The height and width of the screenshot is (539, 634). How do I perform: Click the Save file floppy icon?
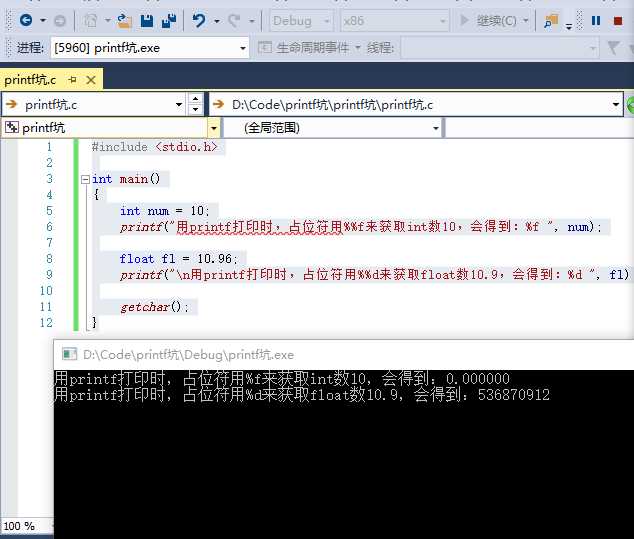coord(147,21)
